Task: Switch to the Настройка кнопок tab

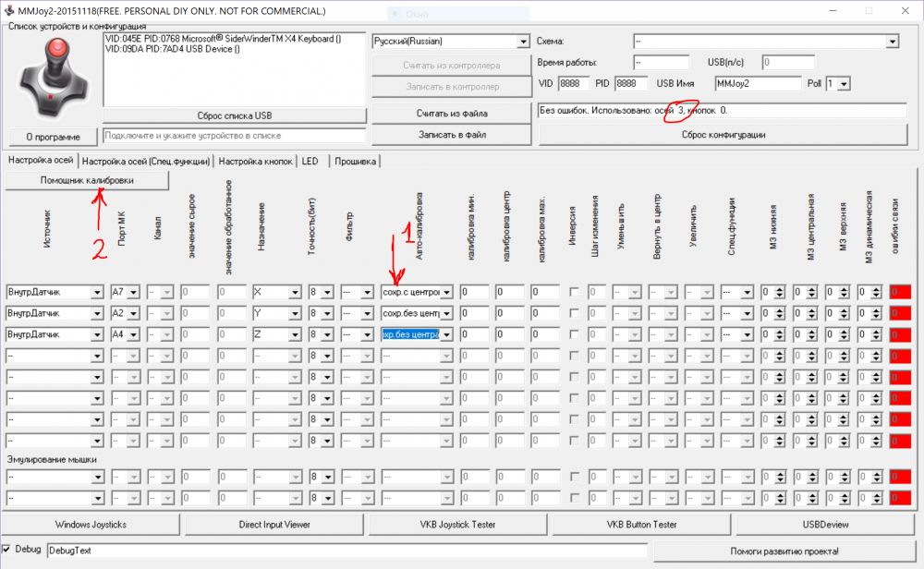Action: click(x=256, y=161)
